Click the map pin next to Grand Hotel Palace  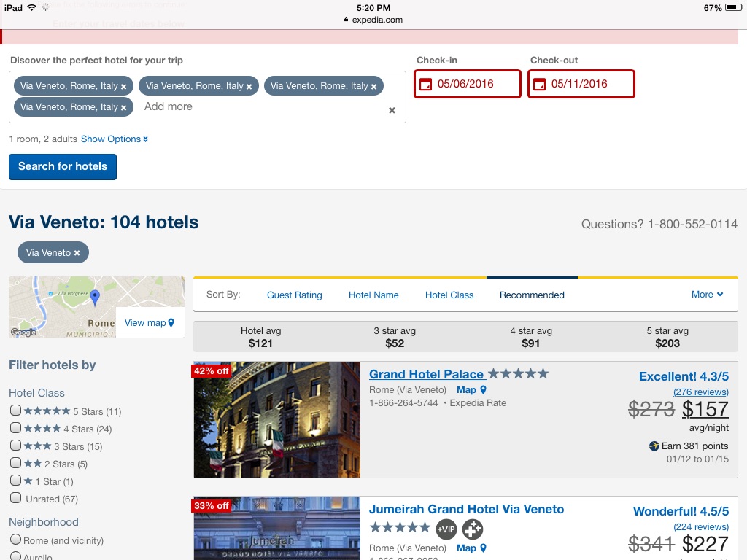[x=484, y=389]
